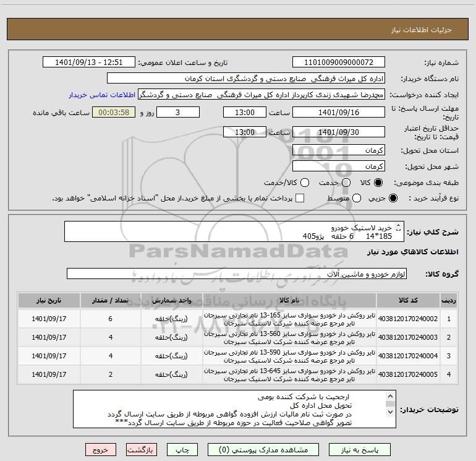Screen dimensions: 476x461
Task: Click tire size 560-13 product name cell
Action: coord(289,337)
